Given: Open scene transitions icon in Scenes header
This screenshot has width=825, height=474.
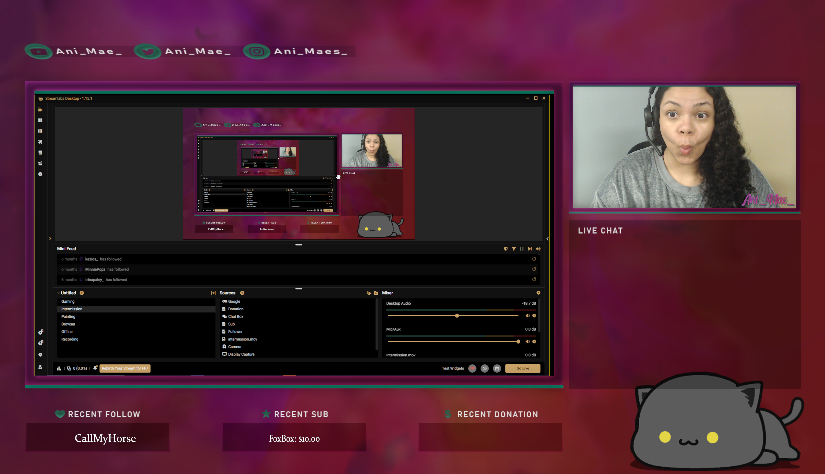Looking at the screenshot, I should point(213,293).
